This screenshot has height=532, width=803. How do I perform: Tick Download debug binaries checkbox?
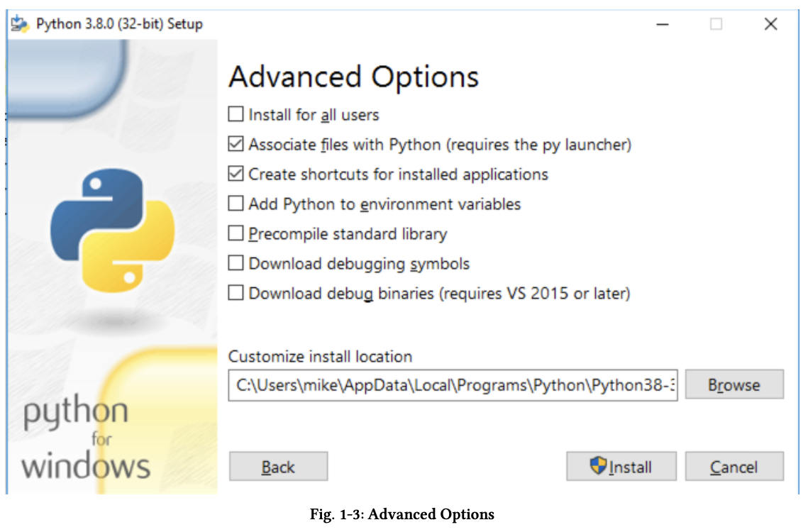tap(236, 293)
